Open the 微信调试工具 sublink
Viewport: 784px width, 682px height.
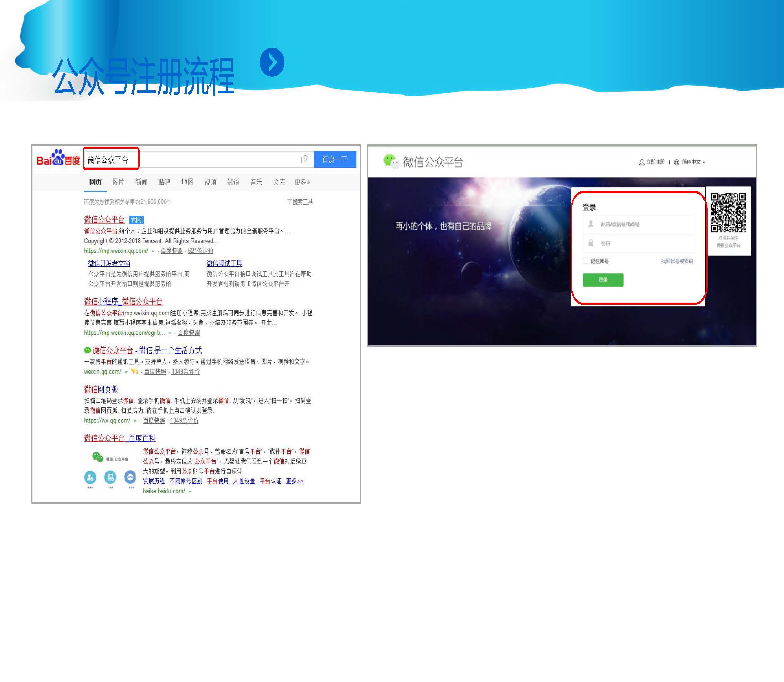tap(224, 263)
